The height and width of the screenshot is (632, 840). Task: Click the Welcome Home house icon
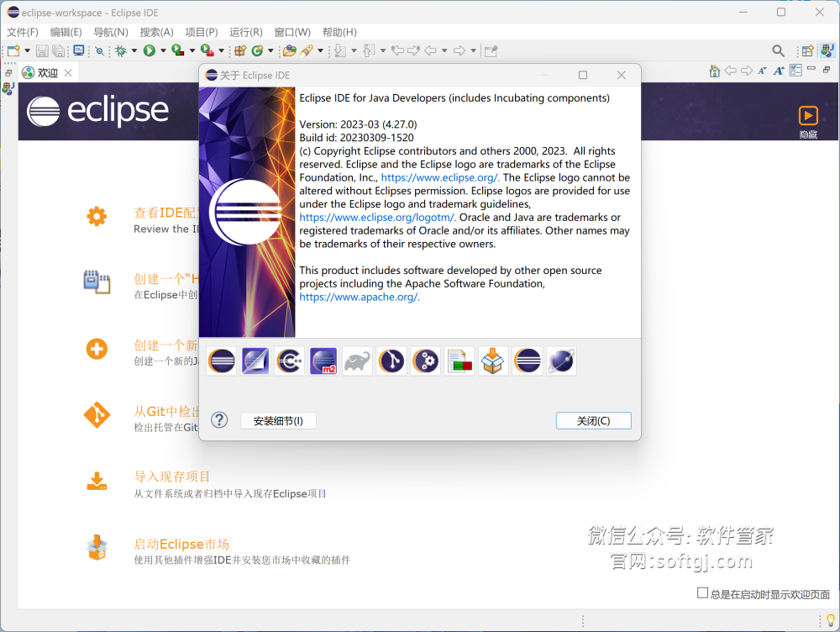714,71
